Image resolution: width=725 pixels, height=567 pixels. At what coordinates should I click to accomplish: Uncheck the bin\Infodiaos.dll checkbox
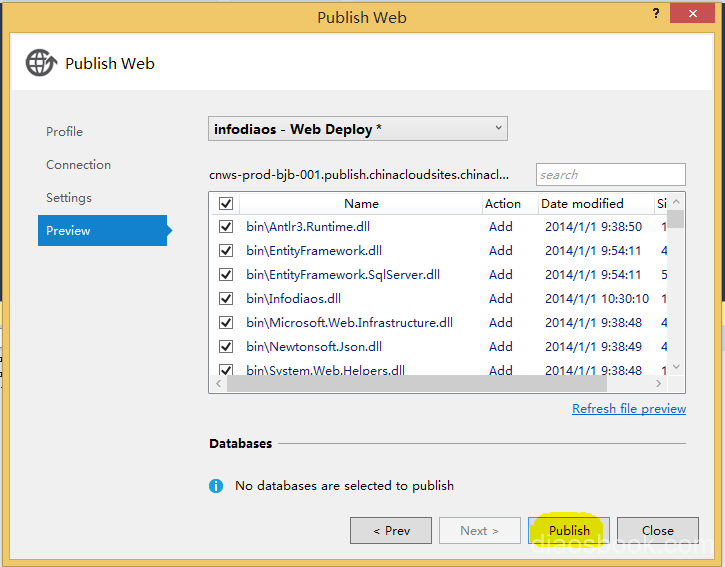(x=226, y=299)
